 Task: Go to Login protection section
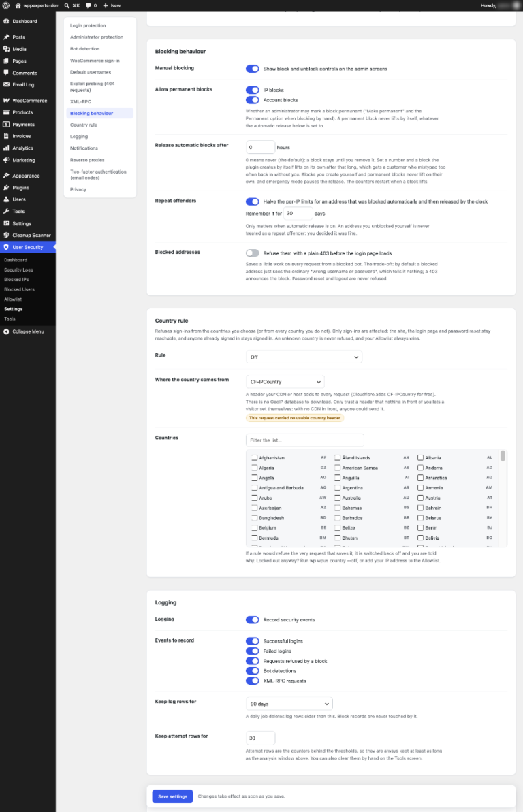point(88,25)
